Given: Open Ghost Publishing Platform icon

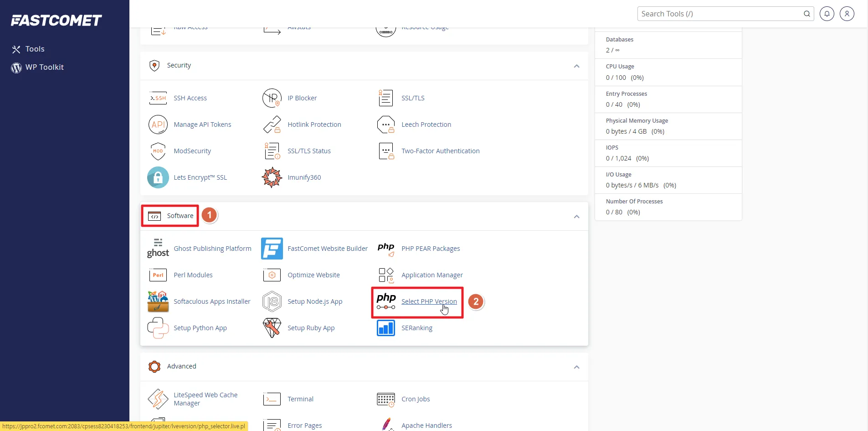Looking at the screenshot, I should point(158,249).
